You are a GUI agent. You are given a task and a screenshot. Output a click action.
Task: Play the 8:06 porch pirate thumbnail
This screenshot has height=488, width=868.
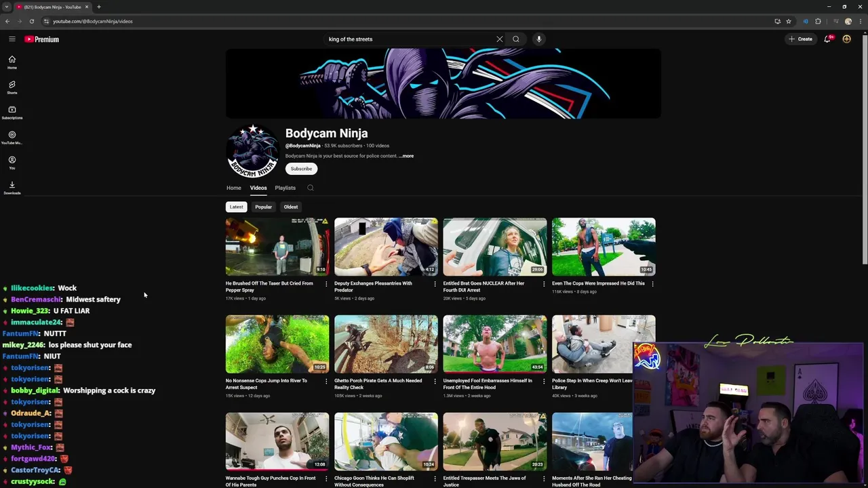click(x=386, y=344)
